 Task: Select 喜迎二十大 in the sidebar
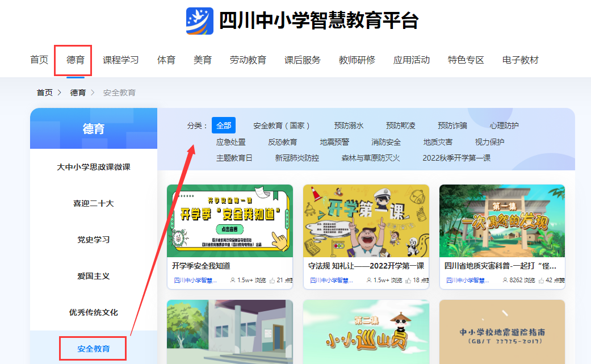pos(94,203)
